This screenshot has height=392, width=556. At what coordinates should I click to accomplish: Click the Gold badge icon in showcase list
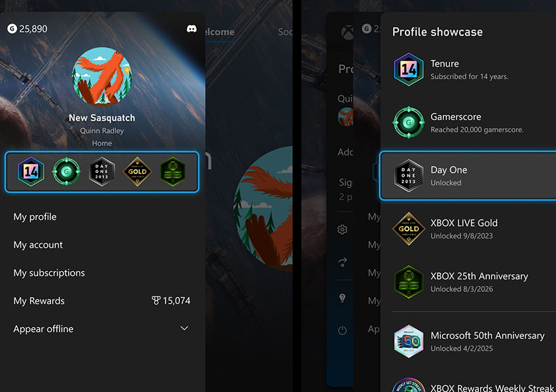tap(408, 229)
